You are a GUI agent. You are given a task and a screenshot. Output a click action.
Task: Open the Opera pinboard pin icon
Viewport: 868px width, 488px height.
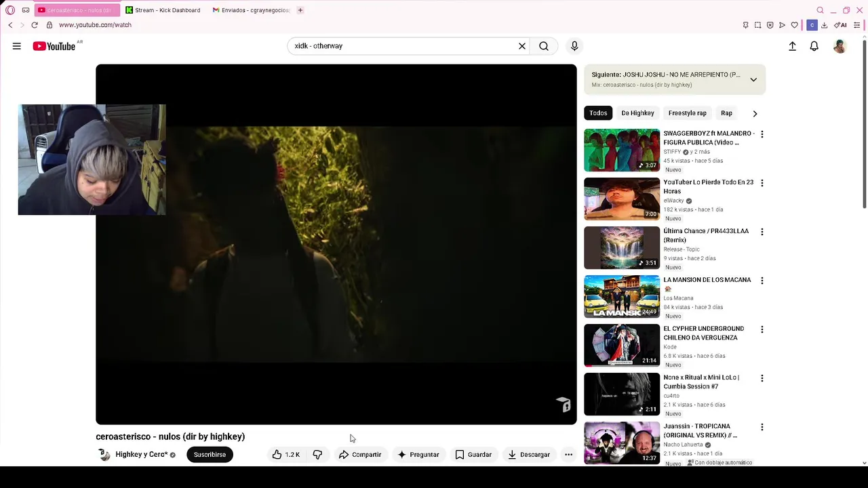745,25
